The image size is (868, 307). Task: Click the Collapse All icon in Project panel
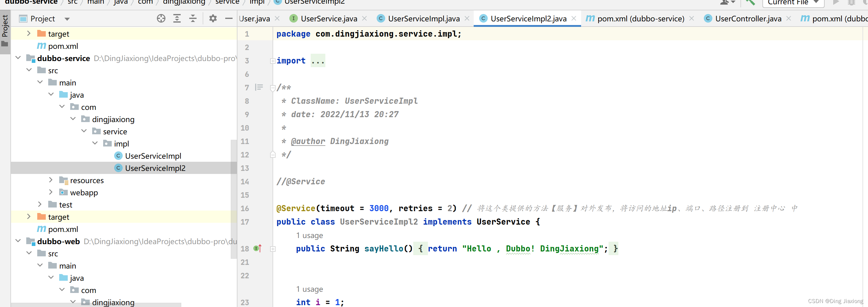193,19
